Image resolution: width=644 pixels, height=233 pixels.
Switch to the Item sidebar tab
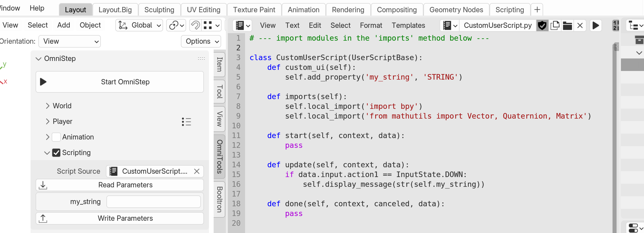219,65
